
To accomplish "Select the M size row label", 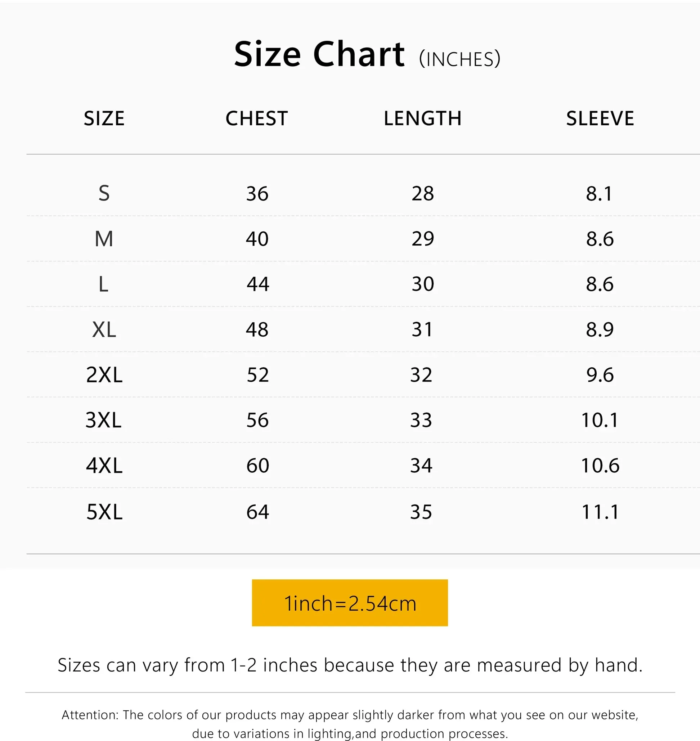I will pos(104,239).
